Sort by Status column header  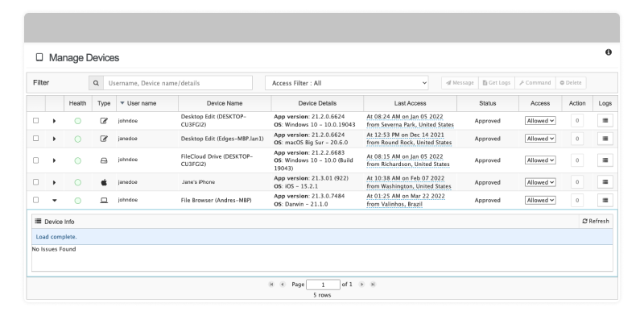click(488, 103)
